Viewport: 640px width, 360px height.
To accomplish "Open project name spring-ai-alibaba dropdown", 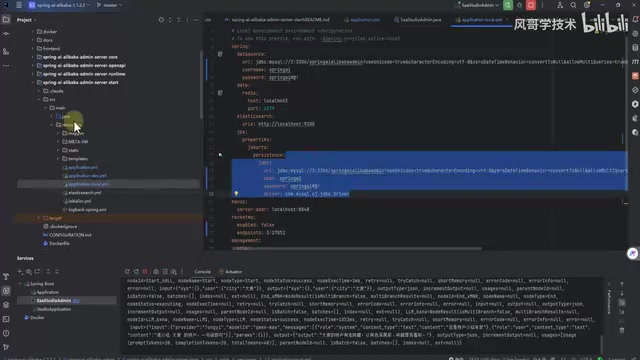I will [x=59, y=5].
